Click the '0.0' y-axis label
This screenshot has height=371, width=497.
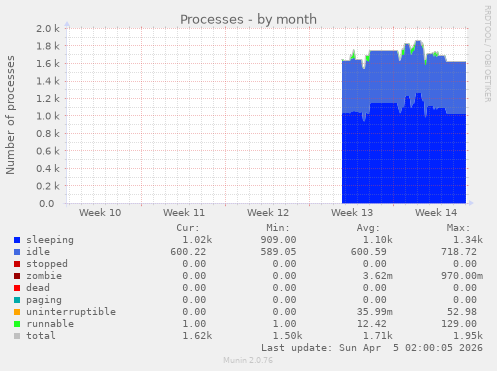click(47, 204)
